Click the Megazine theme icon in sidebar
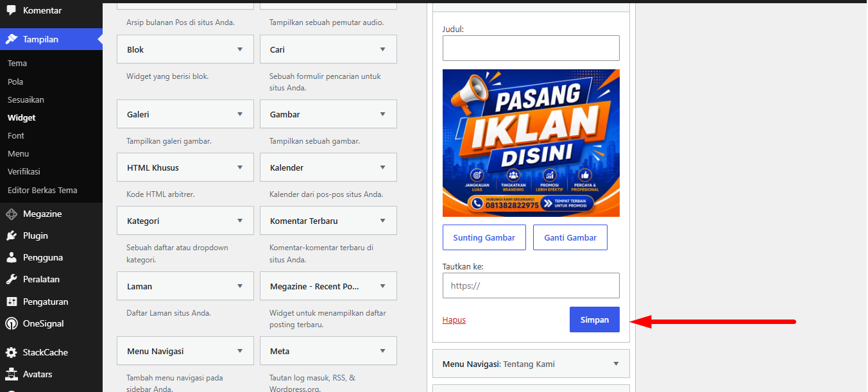The height and width of the screenshot is (392, 868). coord(12,214)
